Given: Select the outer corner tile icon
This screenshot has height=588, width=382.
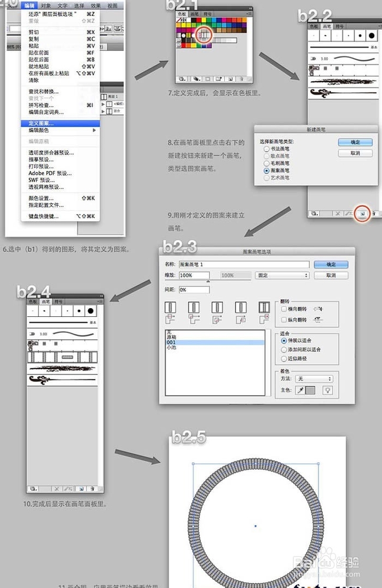Looking at the screenshot, I should [194, 308].
